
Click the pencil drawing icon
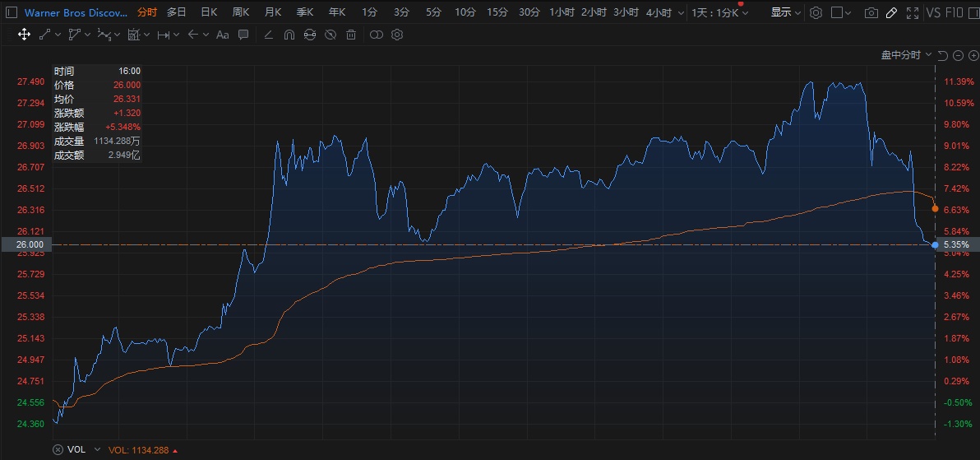pyautogui.click(x=891, y=12)
